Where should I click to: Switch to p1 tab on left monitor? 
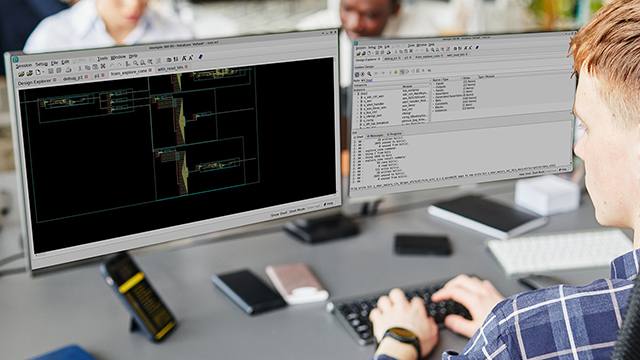click(97, 76)
